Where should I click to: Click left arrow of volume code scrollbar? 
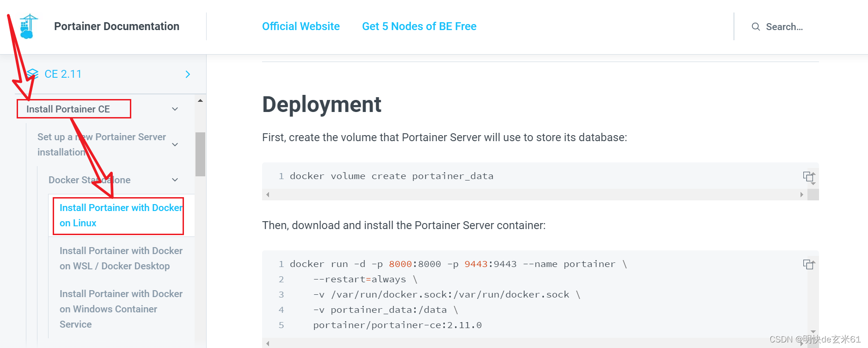(268, 195)
